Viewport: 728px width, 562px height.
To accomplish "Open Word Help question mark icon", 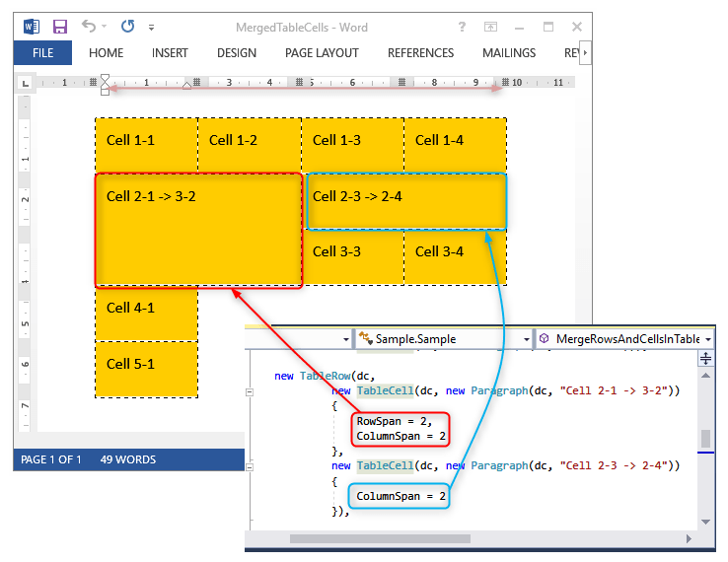I will coord(462,27).
